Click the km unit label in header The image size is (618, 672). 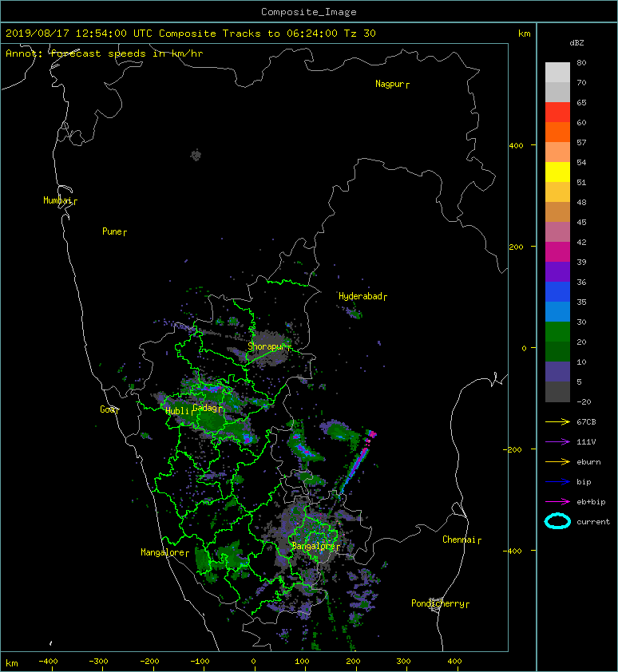pos(524,34)
